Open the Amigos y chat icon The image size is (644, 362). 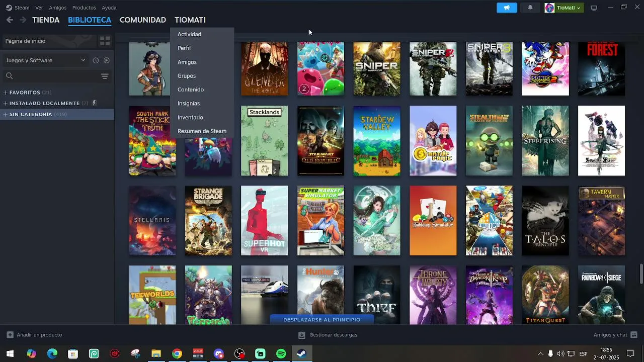(634, 335)
